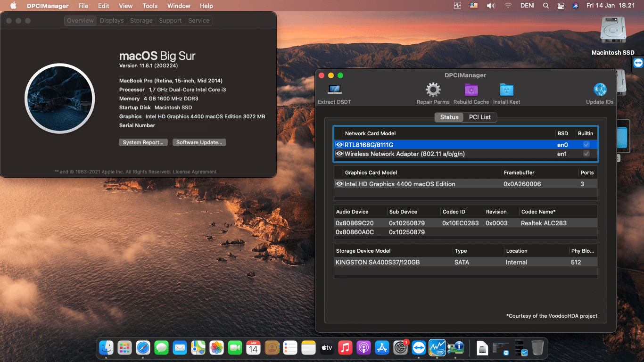Click the Wi-Fi icon in menu bar
This screenshot has height=362, width=644.
508,6
